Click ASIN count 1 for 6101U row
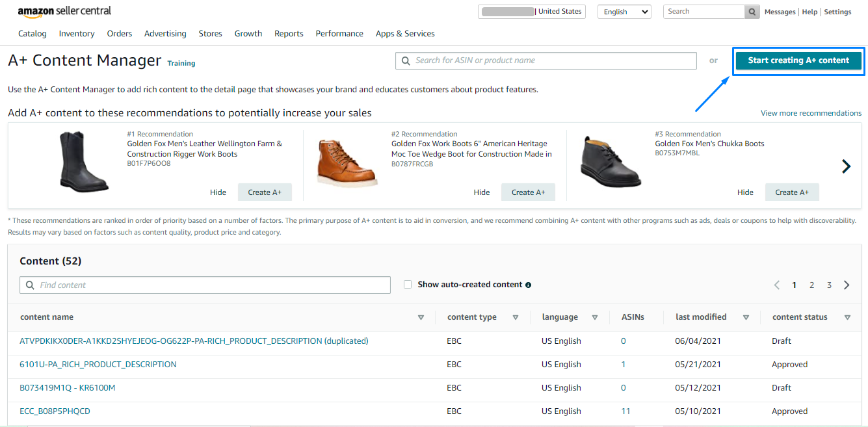Image resolution: width=868 pixels, height=427 pixels. point(624,365)
